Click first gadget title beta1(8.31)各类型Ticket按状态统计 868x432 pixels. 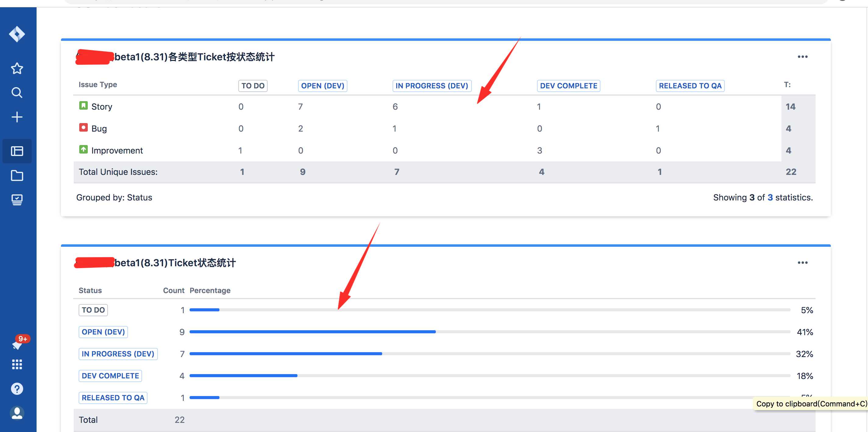point(194,57)
